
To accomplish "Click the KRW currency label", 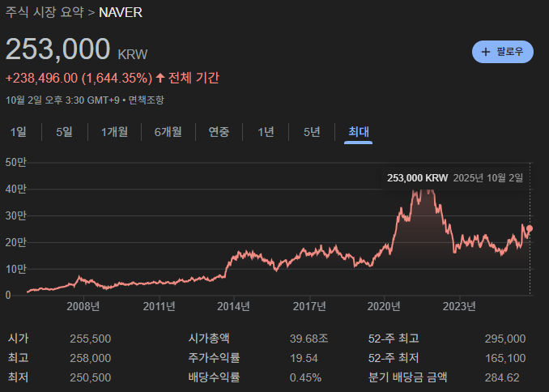I will (x=133, y=54).
